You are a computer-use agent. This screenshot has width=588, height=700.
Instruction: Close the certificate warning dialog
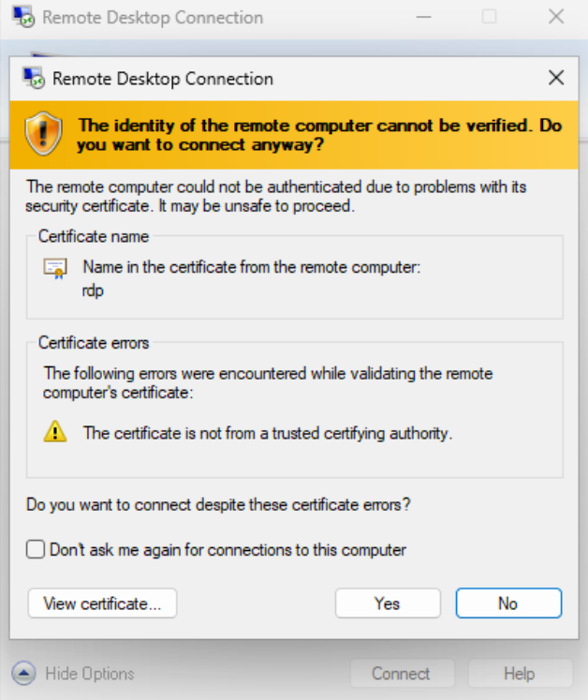pyautogui.click(x=556, y=78)
